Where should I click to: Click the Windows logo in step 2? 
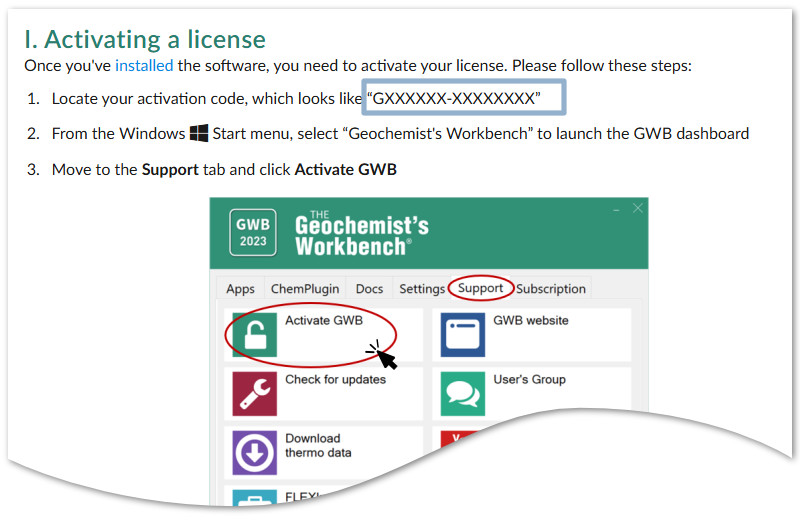198,133
